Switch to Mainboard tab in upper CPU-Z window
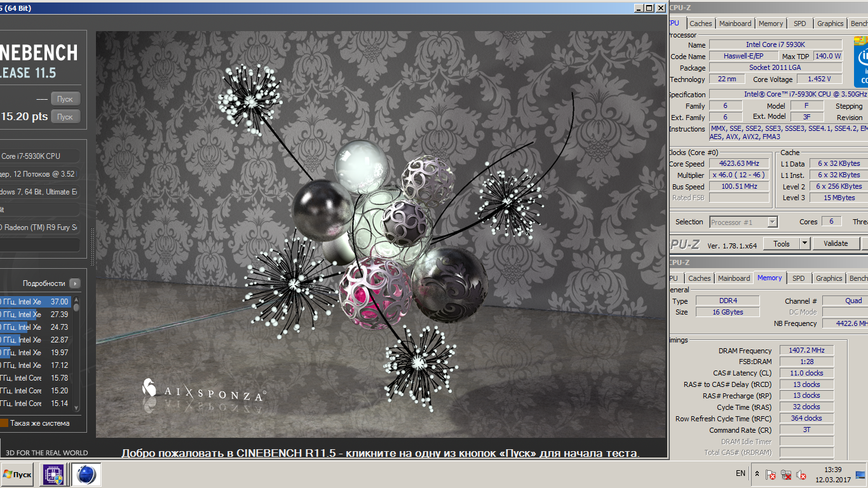This screenshot has width=868, height=488. (735, 24)
